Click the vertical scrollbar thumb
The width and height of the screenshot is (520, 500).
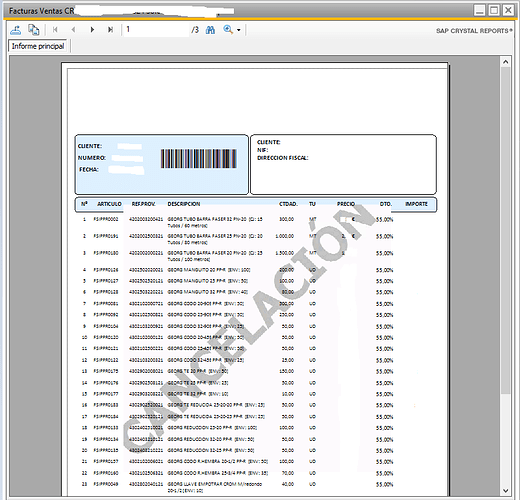(505, 230)
